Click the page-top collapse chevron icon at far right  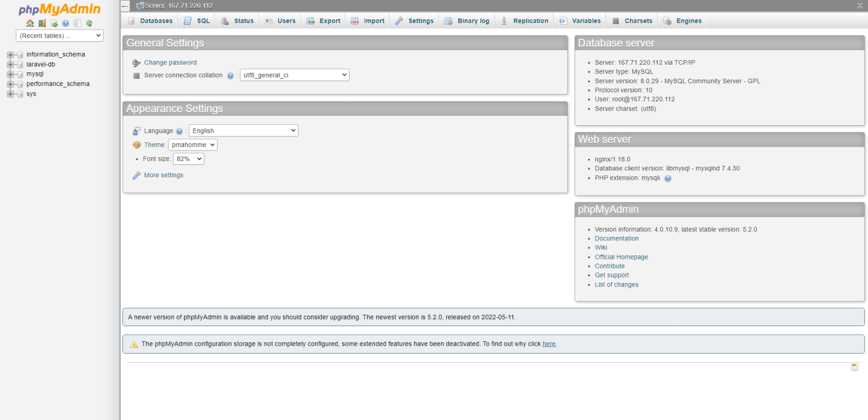tap(860, 6)
